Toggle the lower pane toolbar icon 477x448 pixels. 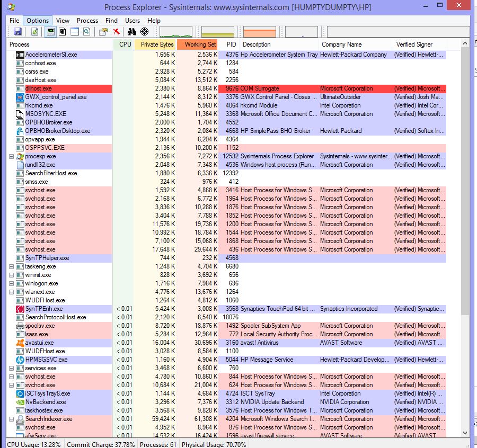tap(75, 32)
